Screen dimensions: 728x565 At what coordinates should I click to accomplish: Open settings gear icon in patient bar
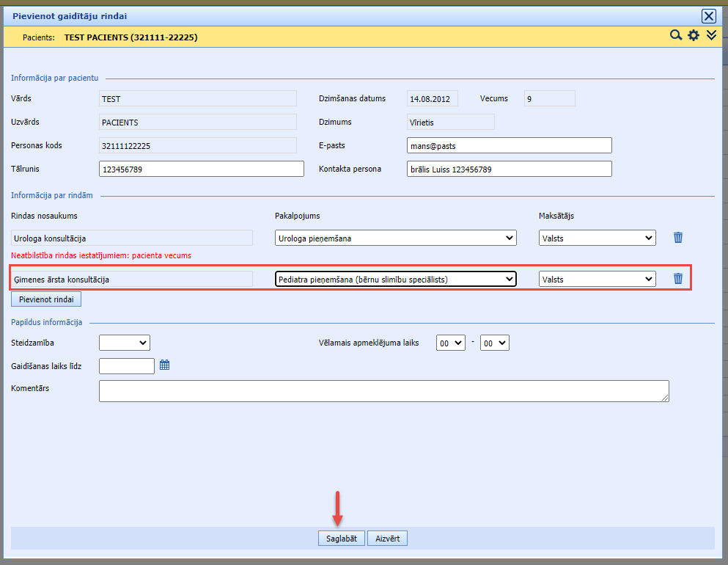click(694, 35)
